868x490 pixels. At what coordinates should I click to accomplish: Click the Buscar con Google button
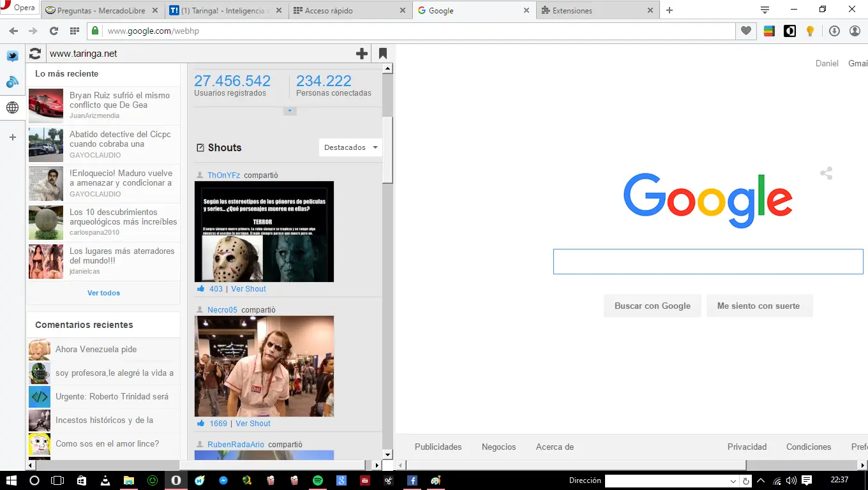[652, 306]
